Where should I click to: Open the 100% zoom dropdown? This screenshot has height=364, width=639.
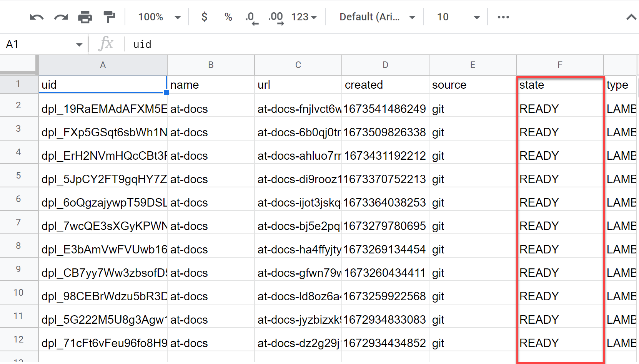tap(159, 17)
